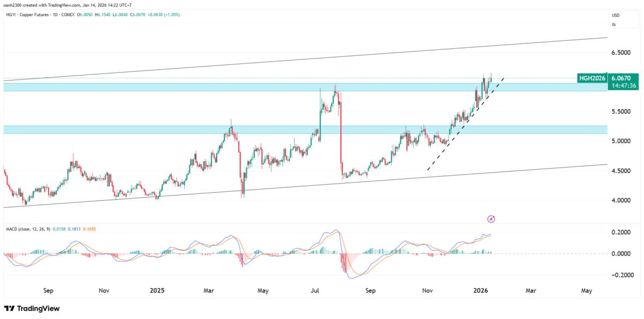644x319 pixels.
Task: Click the USD currency label
Action: point(615,16)
